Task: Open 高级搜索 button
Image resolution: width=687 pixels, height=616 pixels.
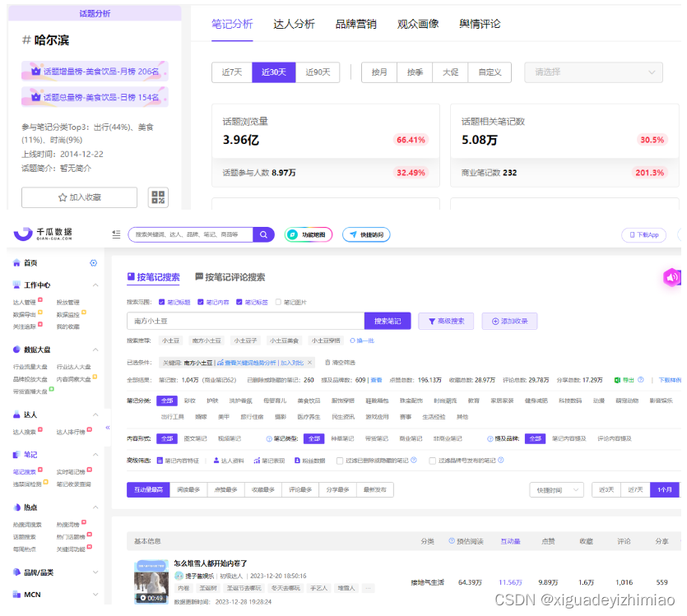Action: (x=446, y=321)
